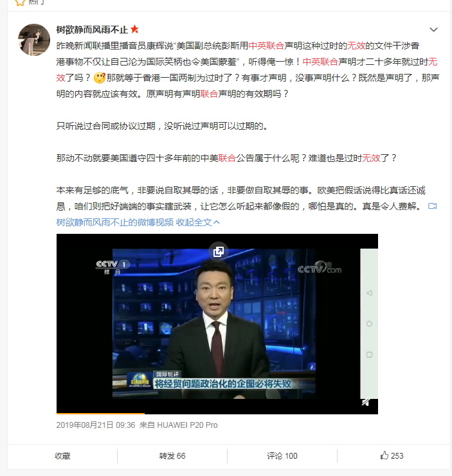Click the orange star badge beside the username
452x476 pixels.
tap(134, 29)
